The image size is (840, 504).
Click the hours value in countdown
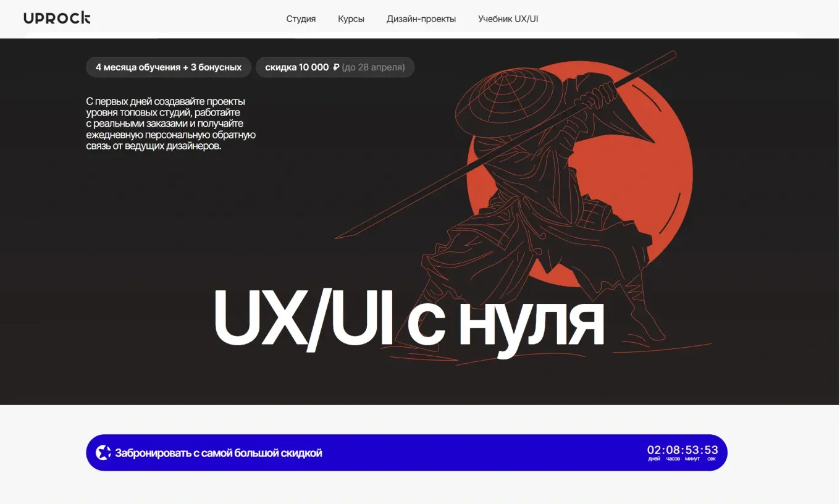coord(673,450)
